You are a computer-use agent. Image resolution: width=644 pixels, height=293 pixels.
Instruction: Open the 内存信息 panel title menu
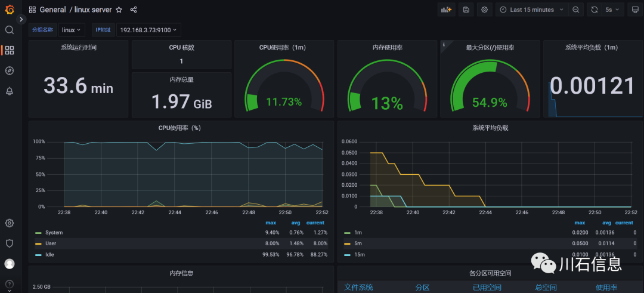click(x=181, y=273)
